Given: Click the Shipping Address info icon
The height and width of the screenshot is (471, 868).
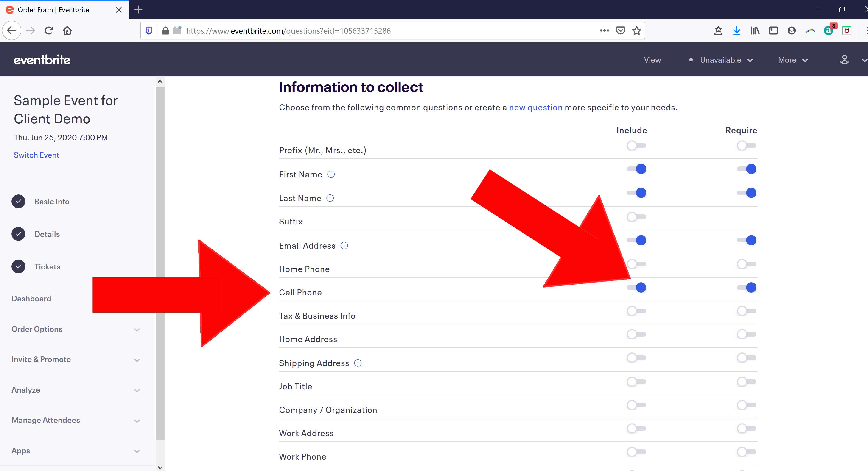Looking at the screenshot, I should click(x=358, y=363).
